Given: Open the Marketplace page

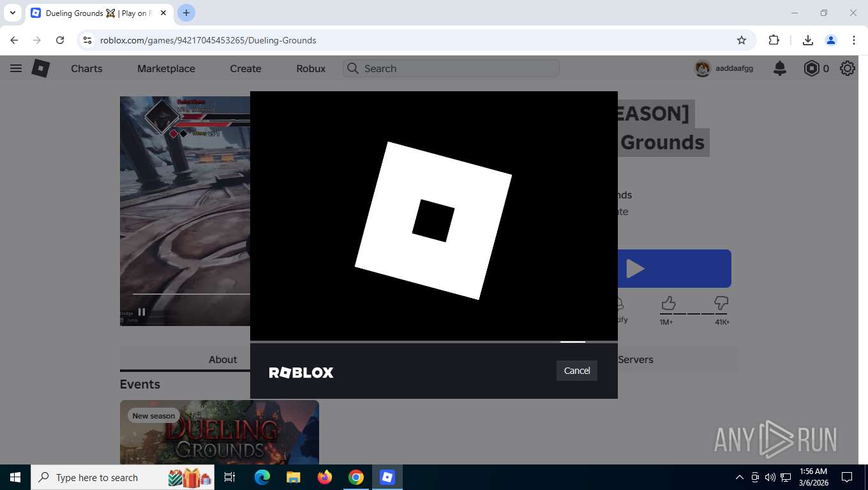Looking at the screenshot, I should coord(166,68).
